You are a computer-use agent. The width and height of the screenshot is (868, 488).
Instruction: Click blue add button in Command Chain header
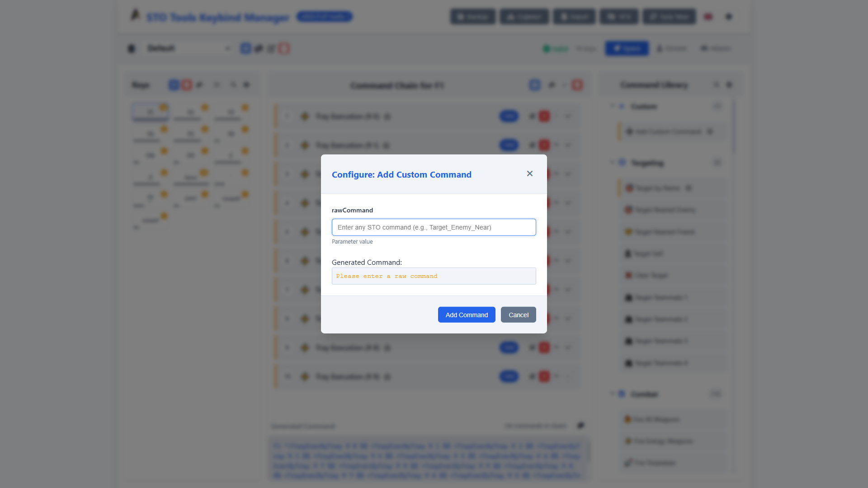[534, 85]
